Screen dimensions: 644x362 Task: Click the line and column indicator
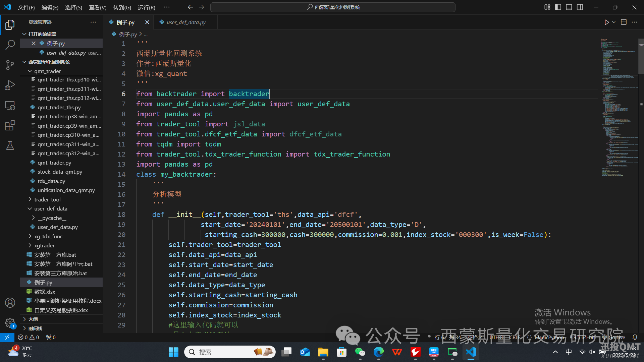(x=448, y=337)
